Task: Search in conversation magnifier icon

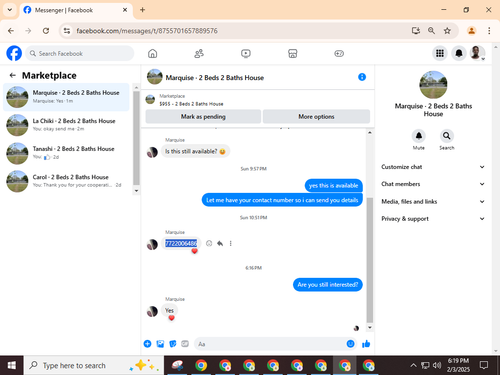Action: (x=446, y=136)
